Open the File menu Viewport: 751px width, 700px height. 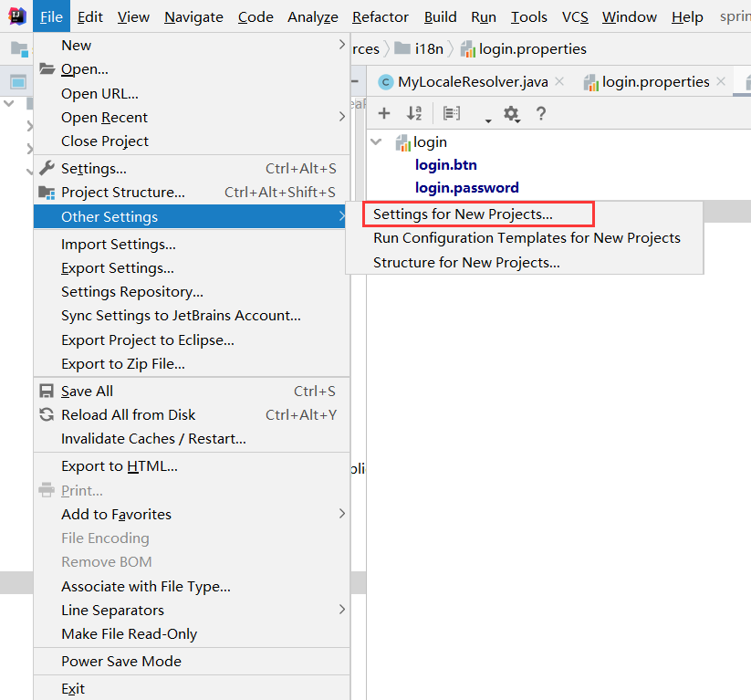(51, 16)
